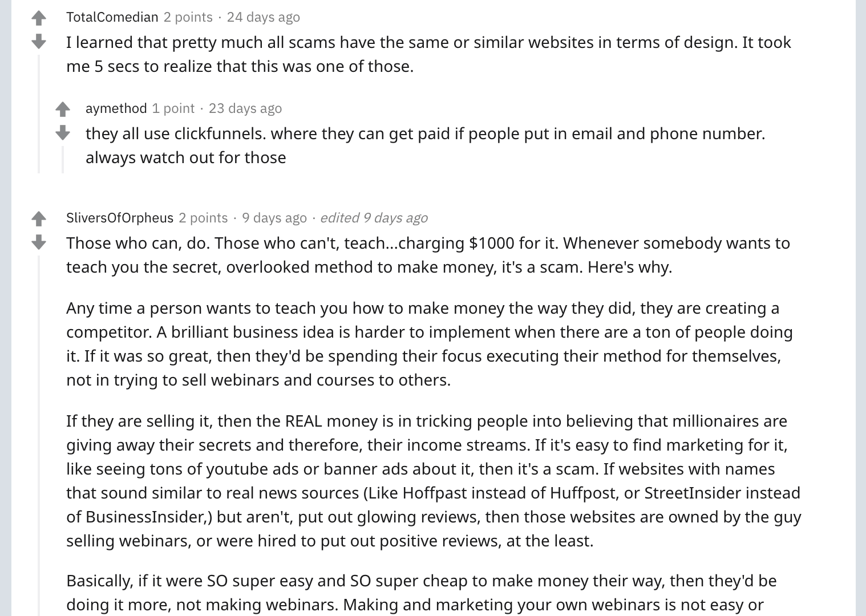The width and height of the screenshot is (866, 616).
Task: Click the '9 days ago' comment timestamp
Action: [x=274, y=218]
